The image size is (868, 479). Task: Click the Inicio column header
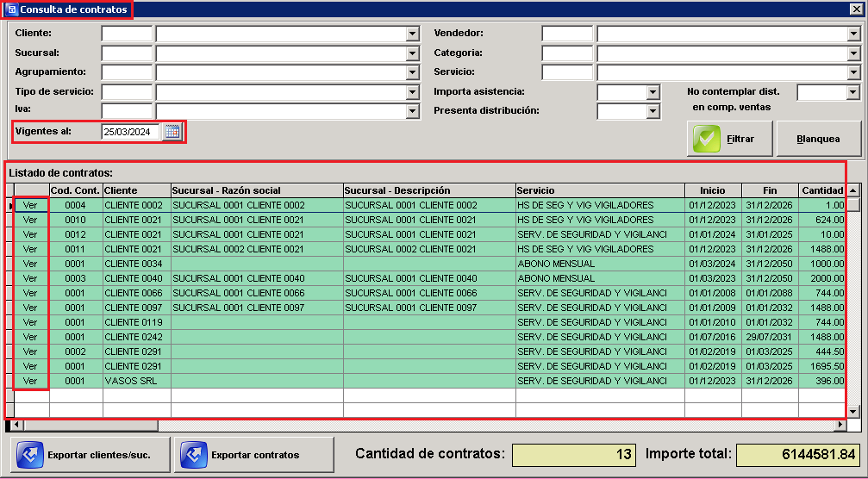(713, 191)
